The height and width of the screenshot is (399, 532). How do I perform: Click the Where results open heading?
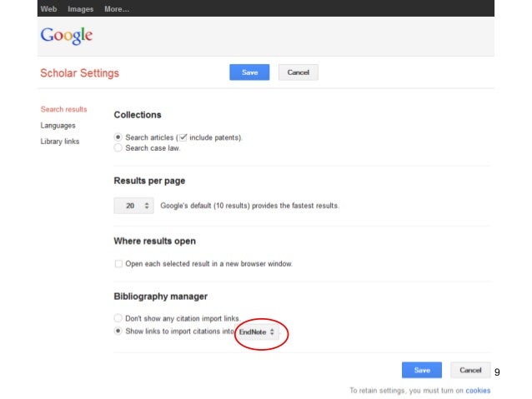pos(155,241)
